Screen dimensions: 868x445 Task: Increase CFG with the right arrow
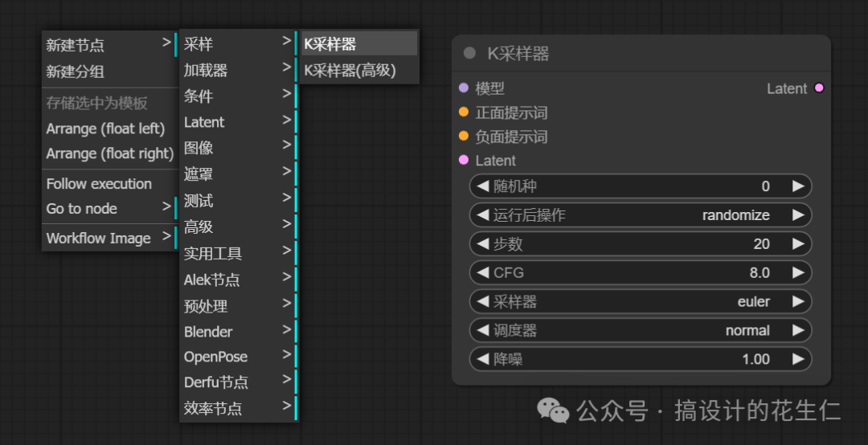coord(798,272)
